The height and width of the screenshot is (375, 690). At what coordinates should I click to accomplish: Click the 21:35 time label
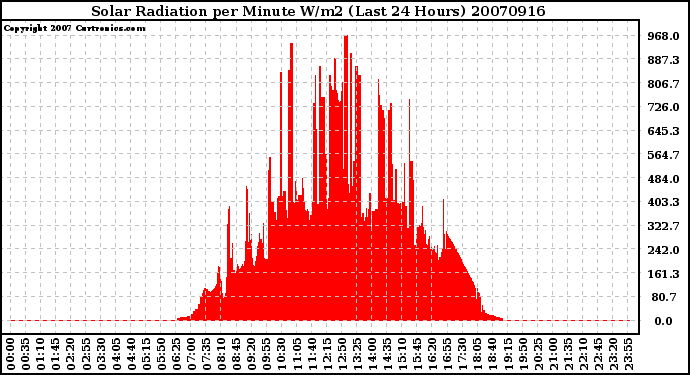click(x=567, y=355)
